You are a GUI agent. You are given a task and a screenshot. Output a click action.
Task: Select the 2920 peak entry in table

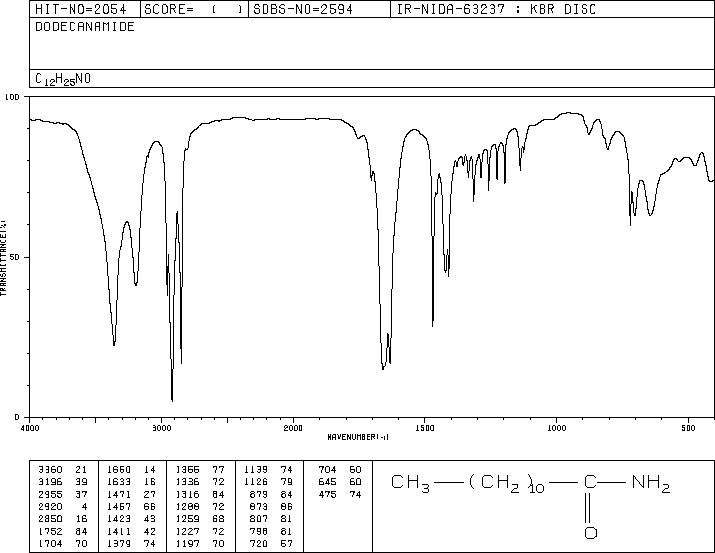click(62, 506)
